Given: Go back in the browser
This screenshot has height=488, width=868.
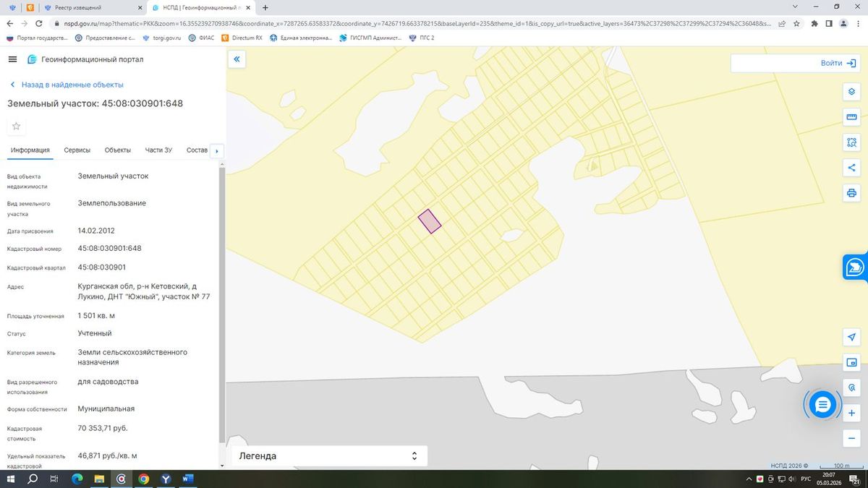Looking at the screenshot, I should (10, 23).
